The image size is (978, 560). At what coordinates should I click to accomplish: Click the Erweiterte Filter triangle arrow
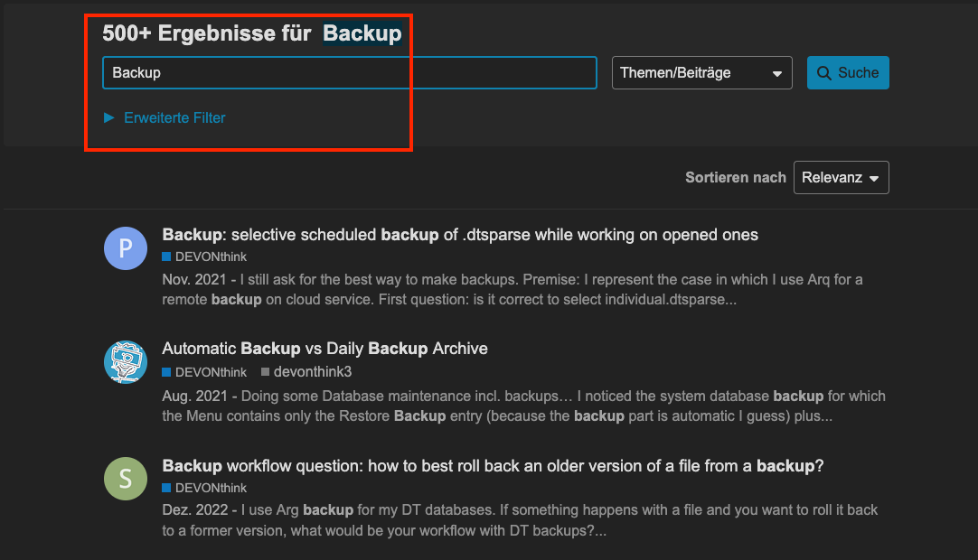(108, 117)
